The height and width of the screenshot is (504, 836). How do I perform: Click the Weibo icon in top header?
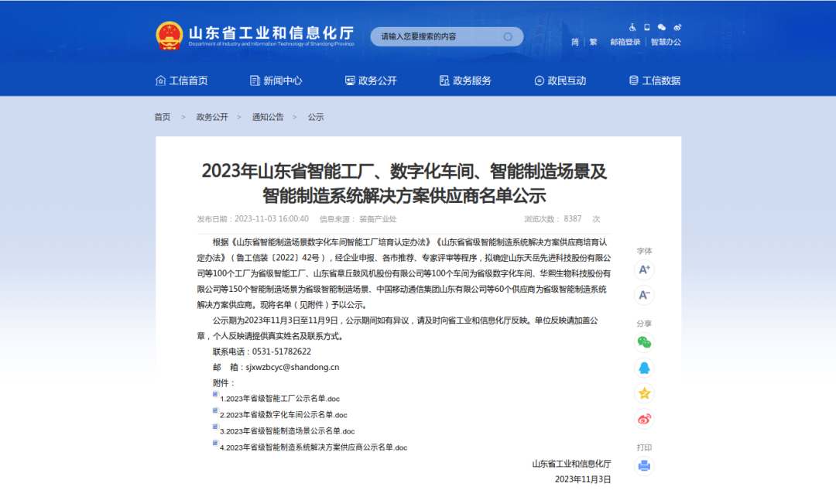click(677, 27)
